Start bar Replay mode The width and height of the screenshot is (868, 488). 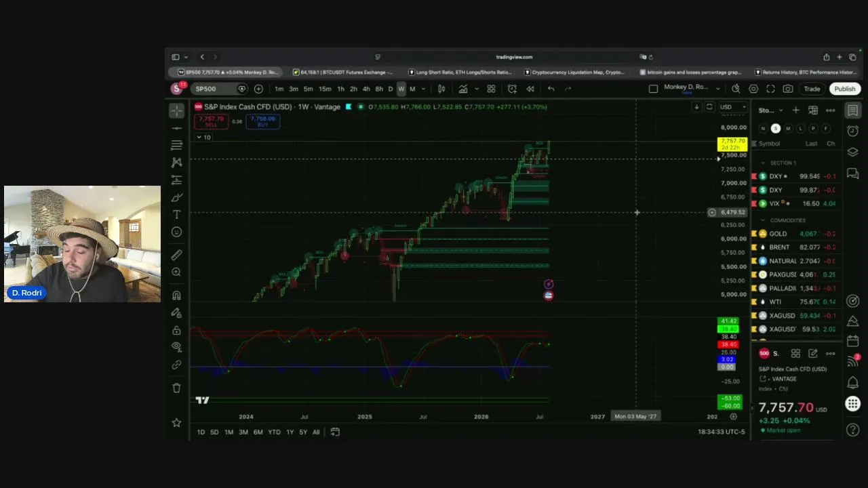point(530,89)
